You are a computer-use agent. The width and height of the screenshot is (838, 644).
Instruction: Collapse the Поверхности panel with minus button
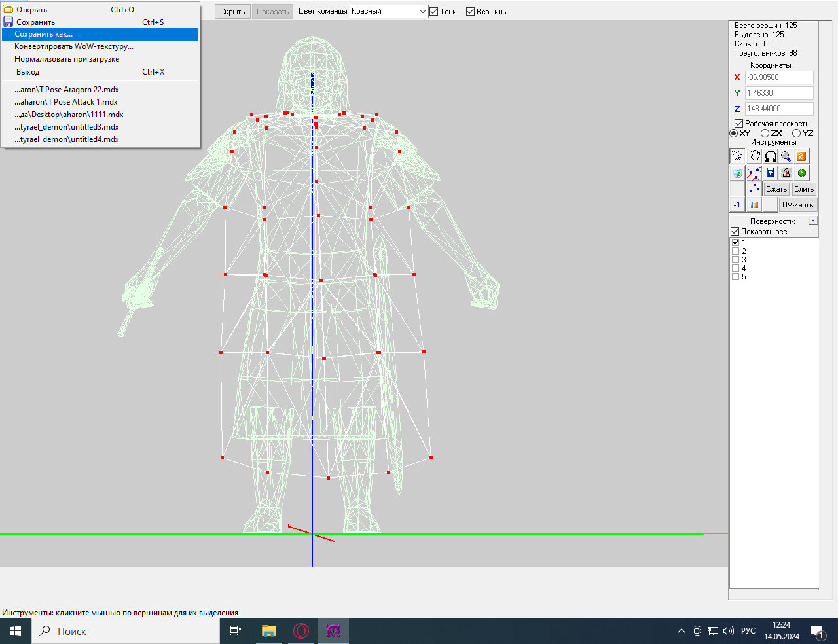[x=813, y=221]
